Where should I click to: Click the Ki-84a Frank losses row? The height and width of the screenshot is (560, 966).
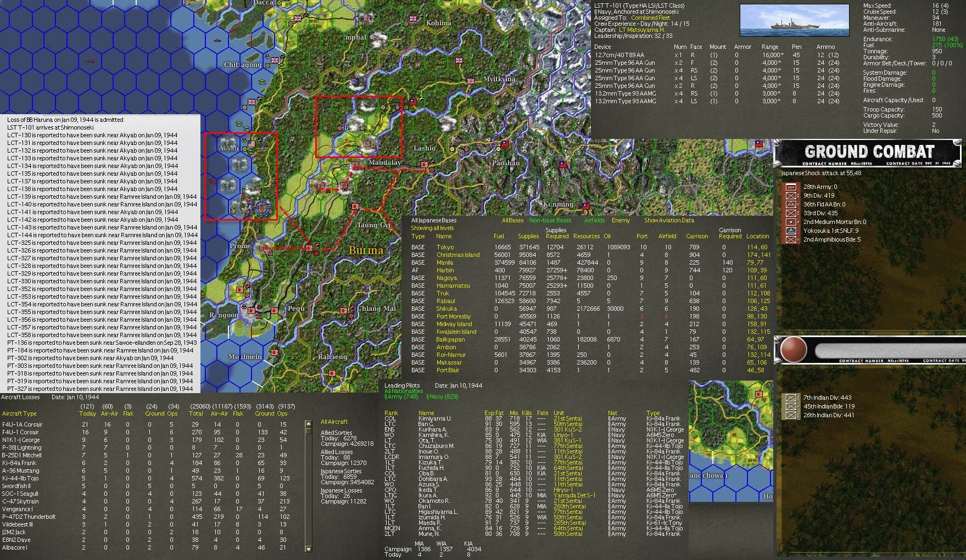(x=145, y=463)
